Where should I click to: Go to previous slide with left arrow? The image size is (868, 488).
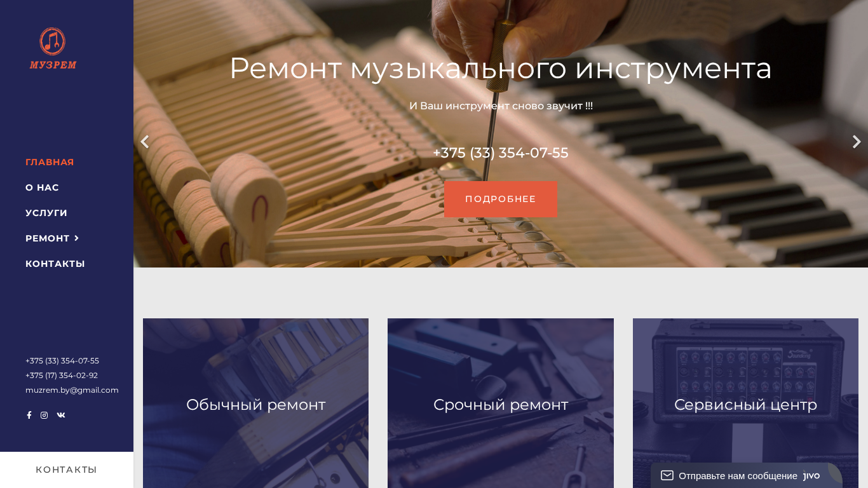coord(145,142)
